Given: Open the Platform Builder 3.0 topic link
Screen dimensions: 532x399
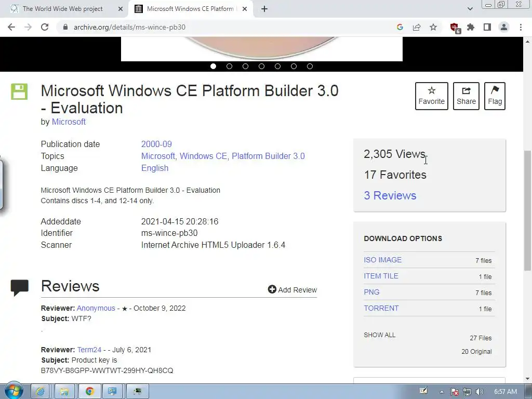Looking at the screenshot, I should pyautogui.click(x=268, y=156).
